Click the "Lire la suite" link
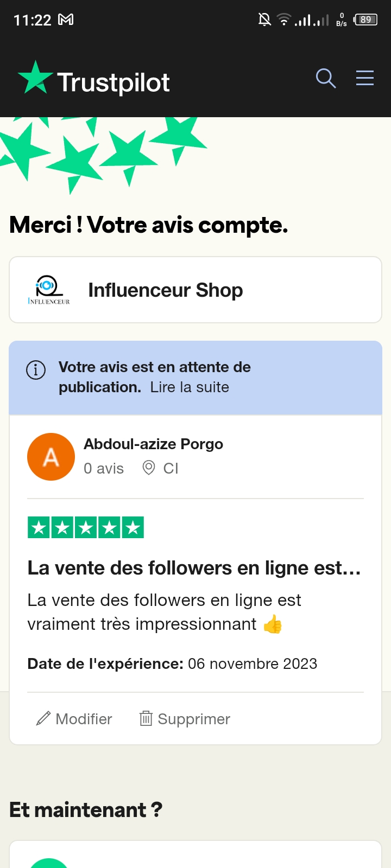 tap(190, 387)
